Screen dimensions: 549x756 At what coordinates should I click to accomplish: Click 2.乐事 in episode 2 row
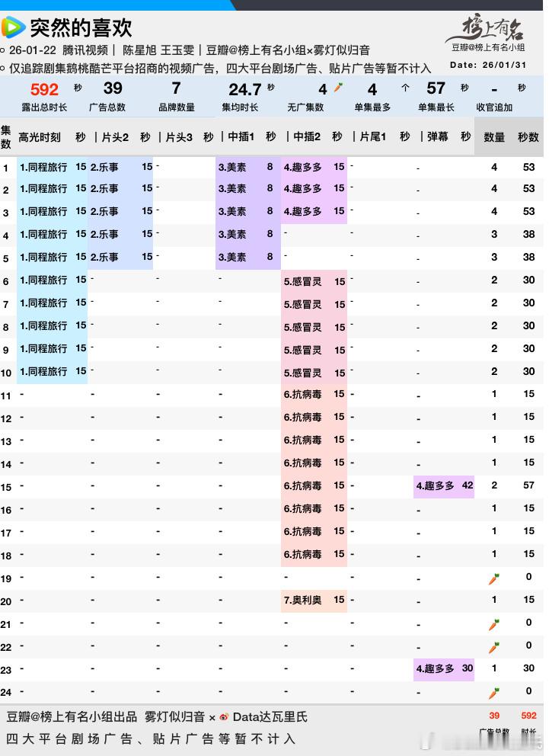coord(104,188)
